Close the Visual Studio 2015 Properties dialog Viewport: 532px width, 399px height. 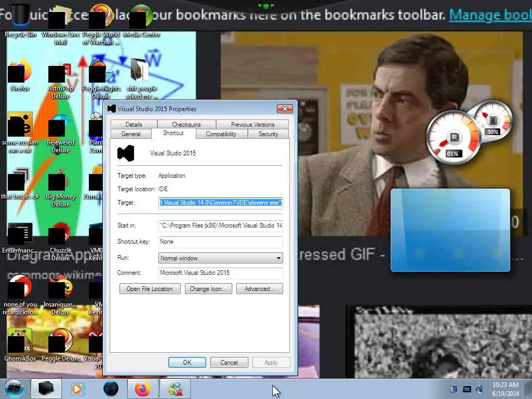point(285,109)
